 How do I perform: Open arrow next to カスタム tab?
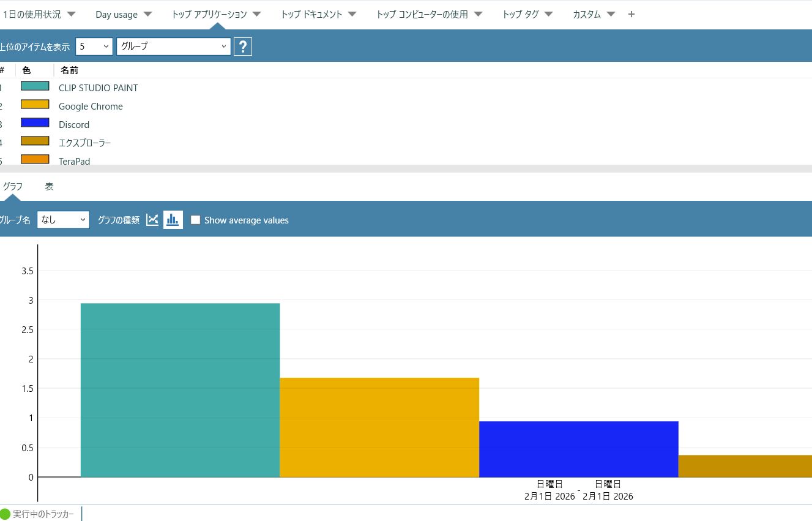click(611, 14)
